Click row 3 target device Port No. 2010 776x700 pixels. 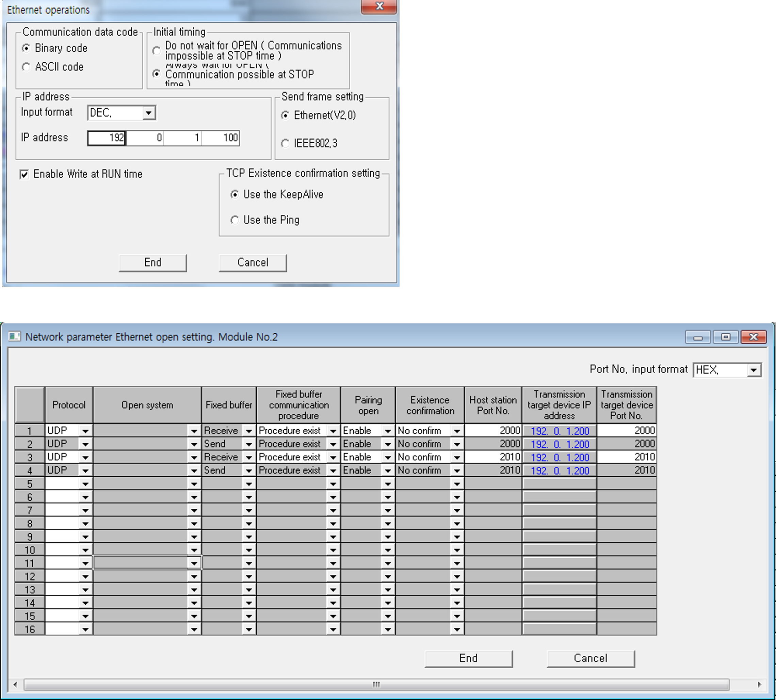click(627, 457)
